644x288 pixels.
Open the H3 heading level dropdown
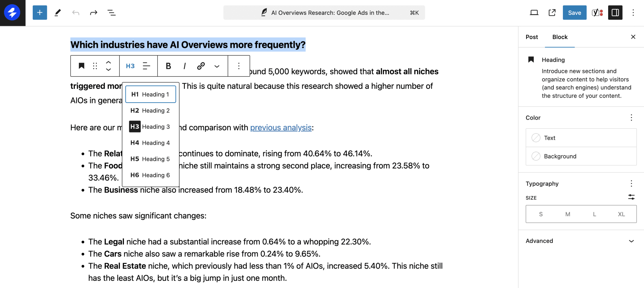click(x=130, y=66)
